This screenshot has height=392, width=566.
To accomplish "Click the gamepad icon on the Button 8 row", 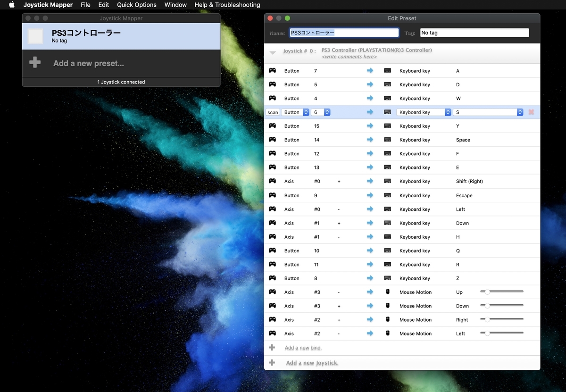I will 272,278.
